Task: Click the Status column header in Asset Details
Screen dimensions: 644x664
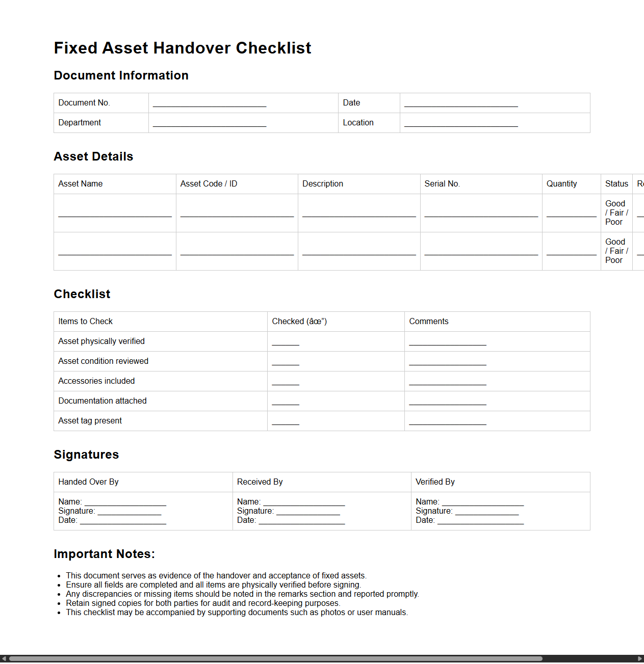Action: 616,184
